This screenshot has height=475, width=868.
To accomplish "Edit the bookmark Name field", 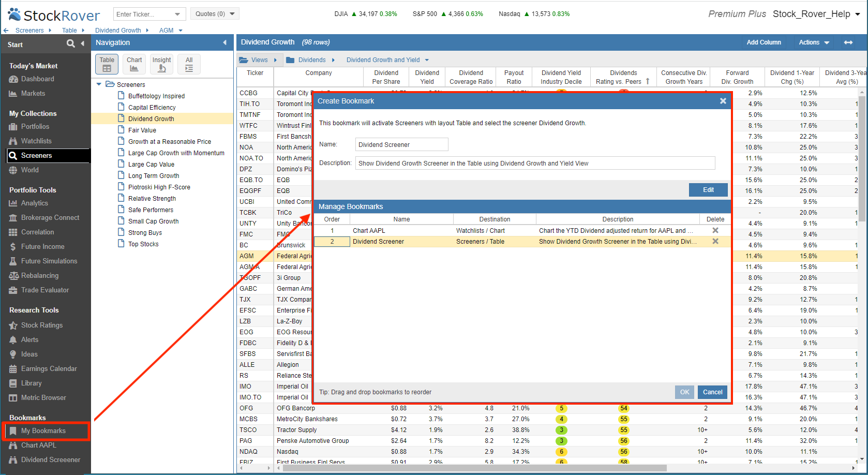I will 402,144.
